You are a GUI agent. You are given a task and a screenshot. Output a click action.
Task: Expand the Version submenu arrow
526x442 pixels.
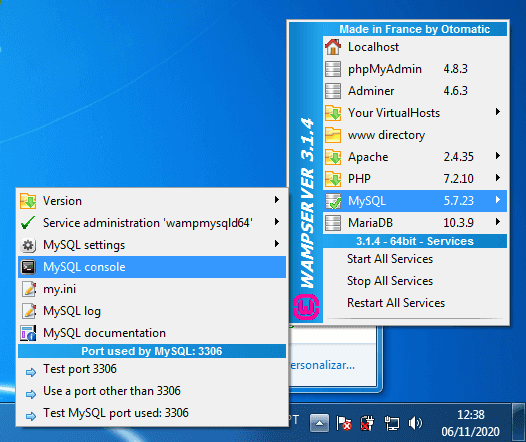(x=277, y=200)
